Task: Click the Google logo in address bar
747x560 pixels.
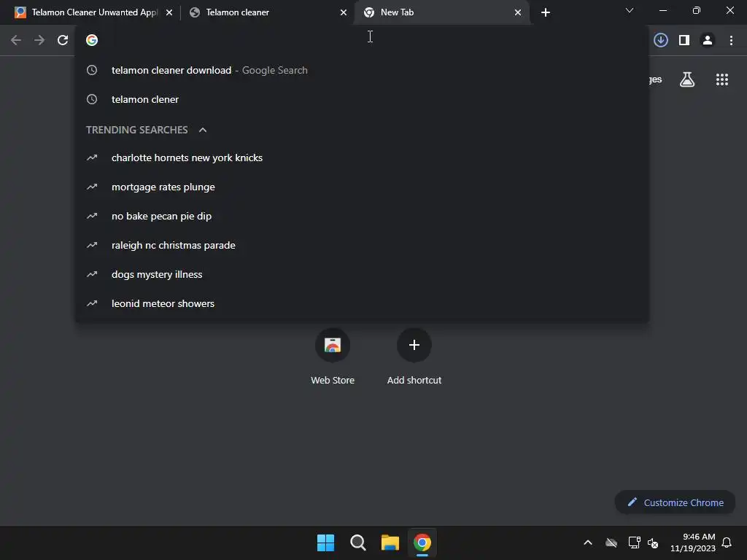Action: (x=92, y=41)
